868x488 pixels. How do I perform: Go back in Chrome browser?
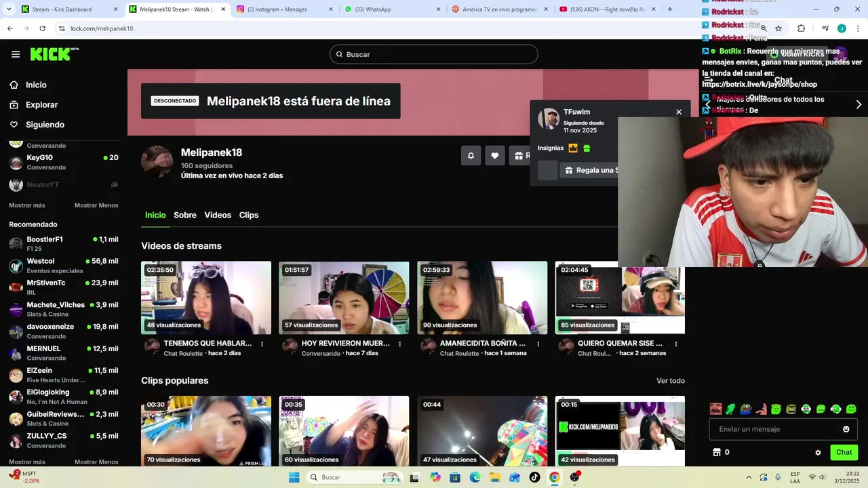pyautogui.click(x=10, y=28)
